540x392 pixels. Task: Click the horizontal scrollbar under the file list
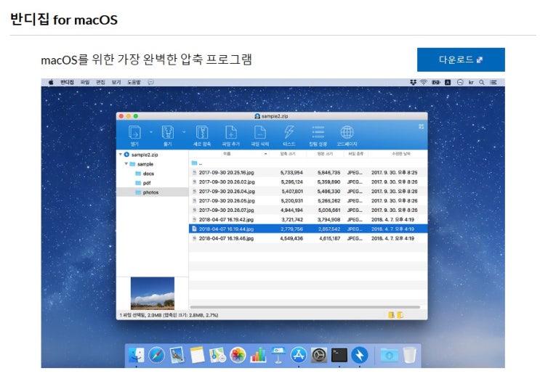305,307
